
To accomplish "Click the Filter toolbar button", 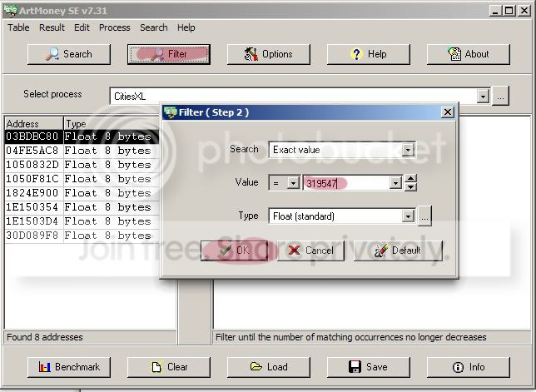I will (x=169, y=54).
